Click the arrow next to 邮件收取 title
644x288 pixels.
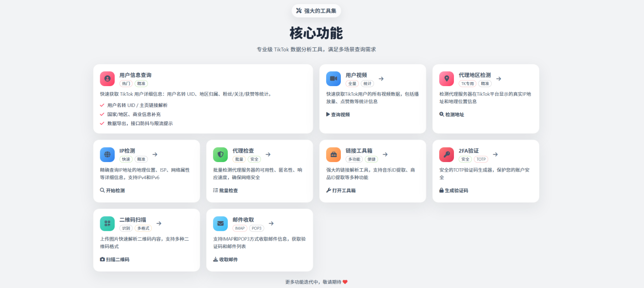[x=271, y=223]
